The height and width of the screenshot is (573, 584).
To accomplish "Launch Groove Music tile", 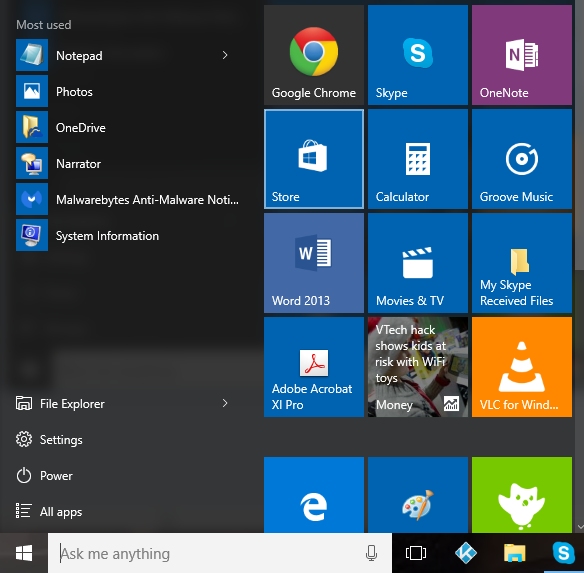I will [x=521, y=159].
